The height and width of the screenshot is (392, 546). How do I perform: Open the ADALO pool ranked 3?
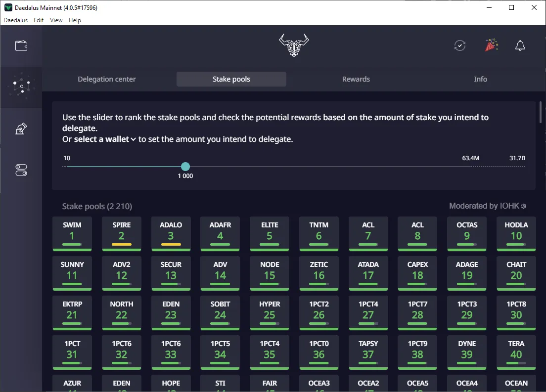[171, 234]
